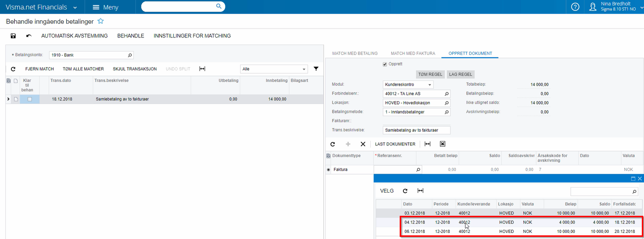Click the save disk icon
644x239 pixels.
(13, 36)
